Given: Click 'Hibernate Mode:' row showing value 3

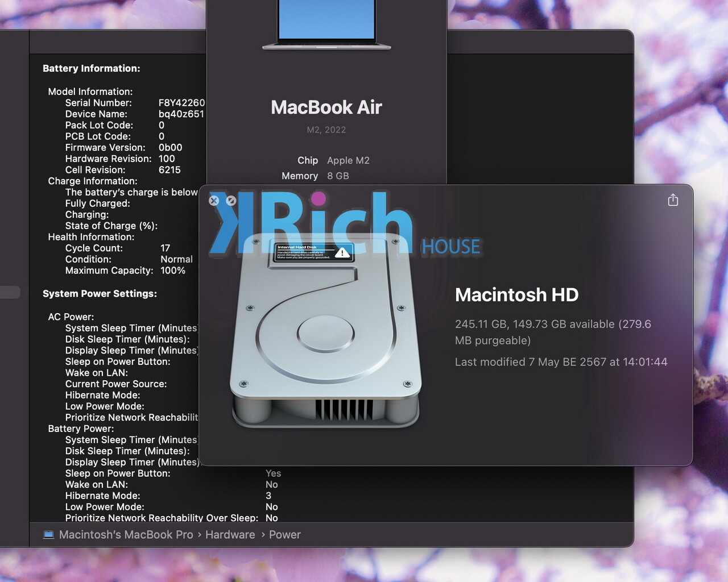Looking at the screenshot, I should [168, 496].
